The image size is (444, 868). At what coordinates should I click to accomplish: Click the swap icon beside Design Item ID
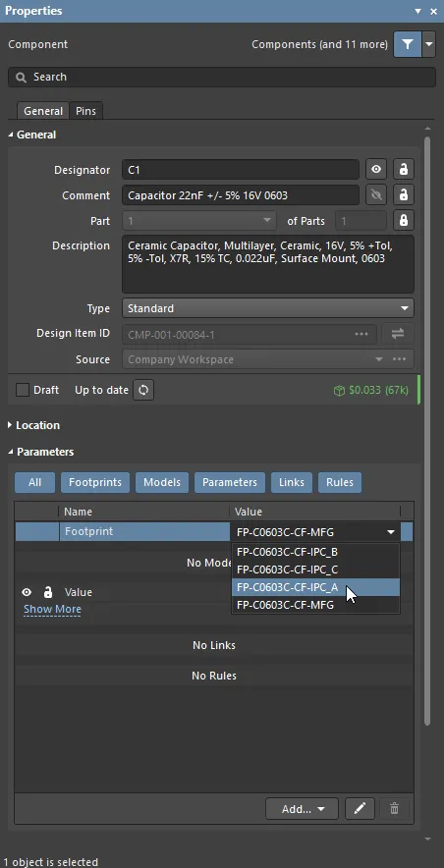pos(398,334)
